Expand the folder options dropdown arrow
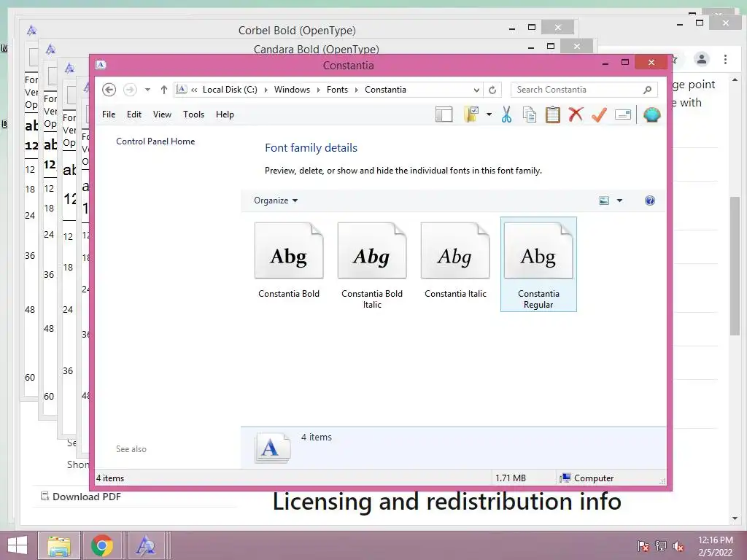Viewport: 747px width, 560px height. click(x=489, y=114)
